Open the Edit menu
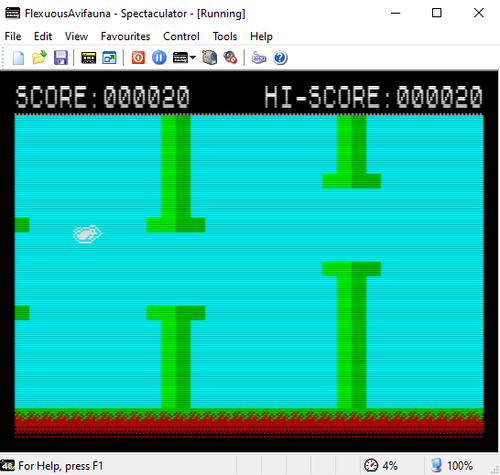The image size is (500, 475). [43, 36]
